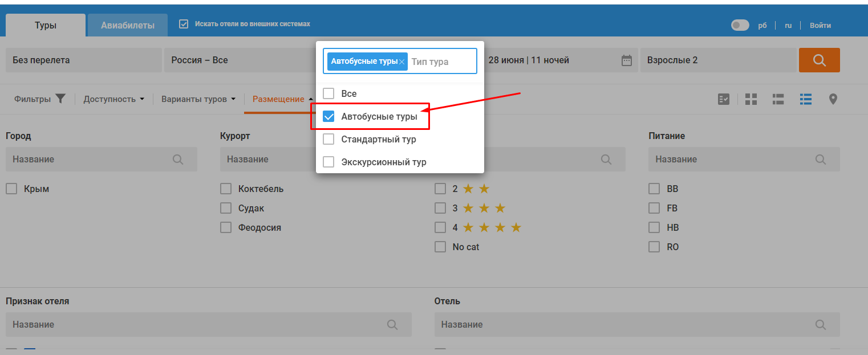868x355 pixels.
Task: Open the Фильтры filter panel
Action: (x=40, y=99)
